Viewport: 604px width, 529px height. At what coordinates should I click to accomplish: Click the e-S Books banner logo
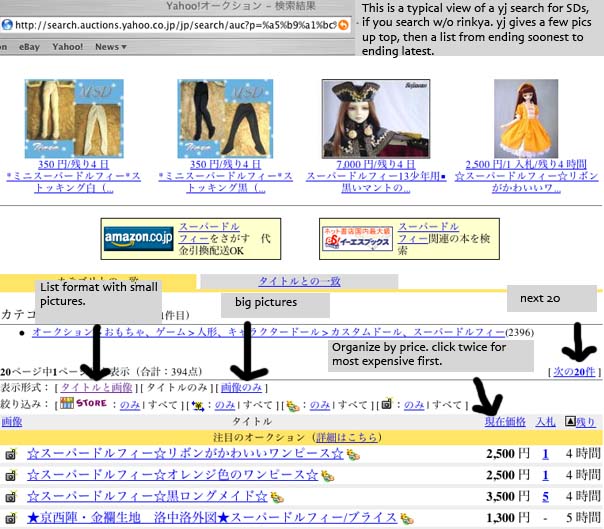click(x=356, y=238)
